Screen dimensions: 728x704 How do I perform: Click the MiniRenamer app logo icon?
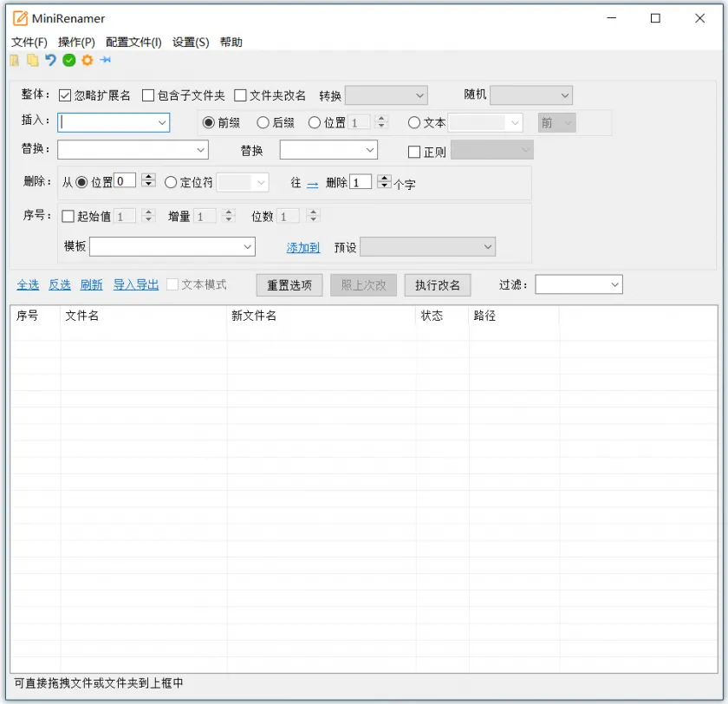20,18
